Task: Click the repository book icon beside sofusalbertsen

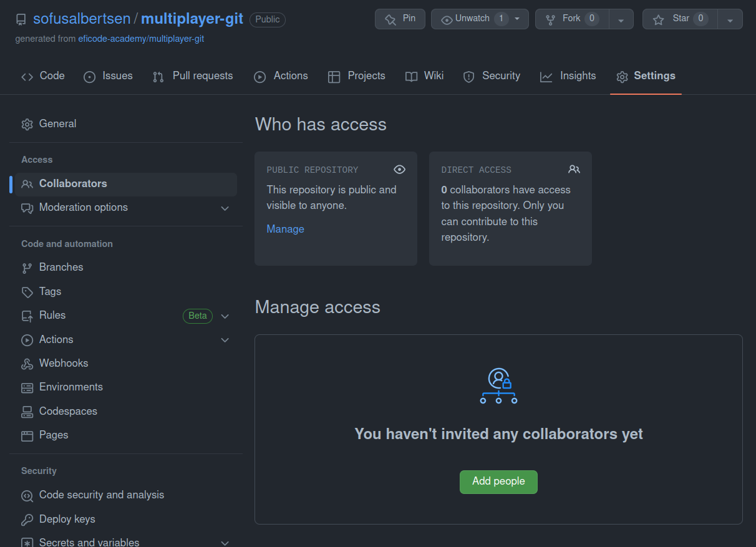Action: [21, 19]
